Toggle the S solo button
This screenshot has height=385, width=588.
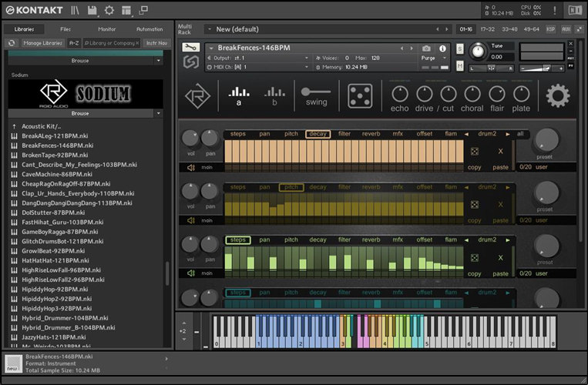pyautogui.click(x=460, y=49)
